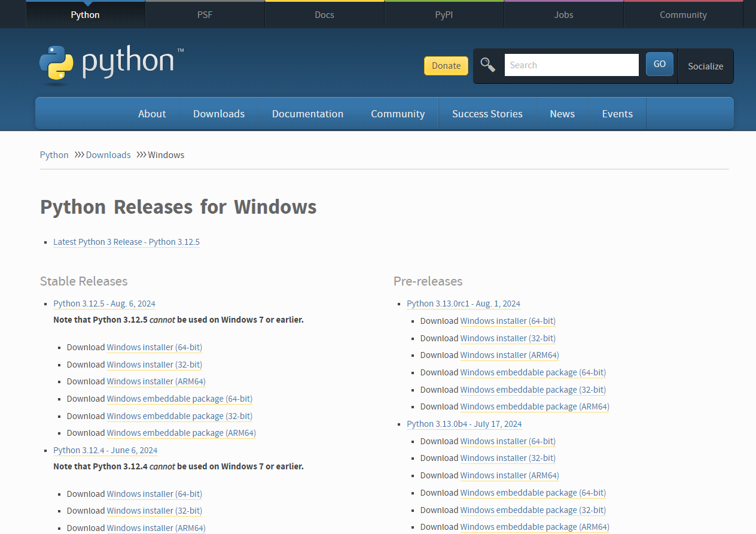This screenshot has height=534, width=756.
Task: Open the Community top tab
Action: point(683,15)
